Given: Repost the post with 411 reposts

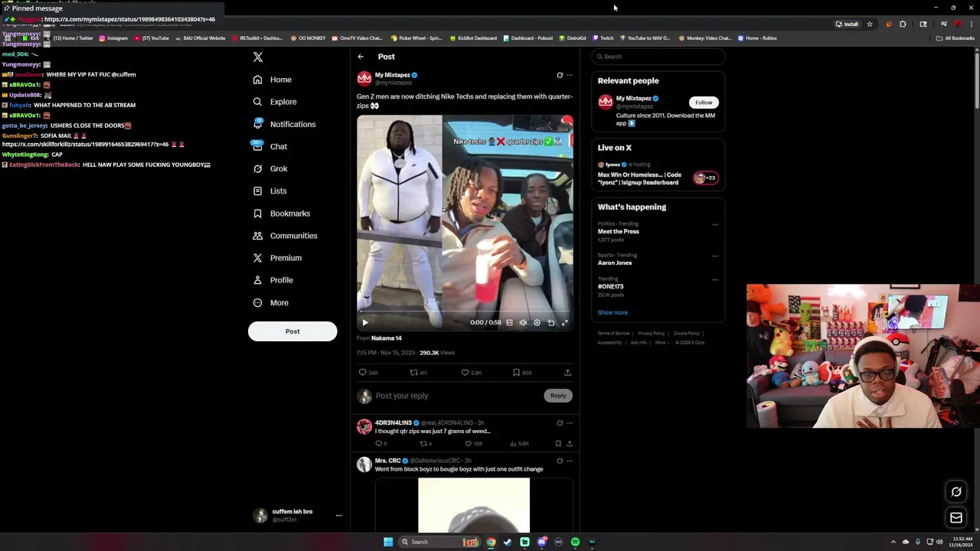Looking at the screenshot, I should [x=418, y=373].
